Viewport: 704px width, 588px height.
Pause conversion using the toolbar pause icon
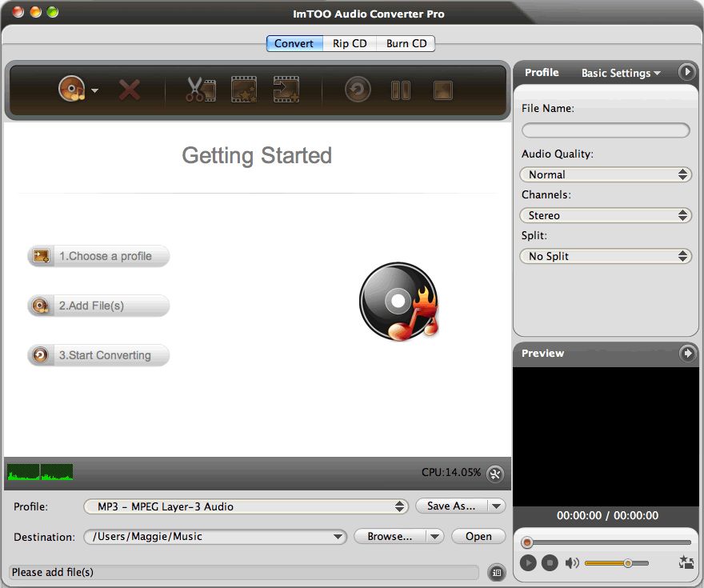[400, 90]
